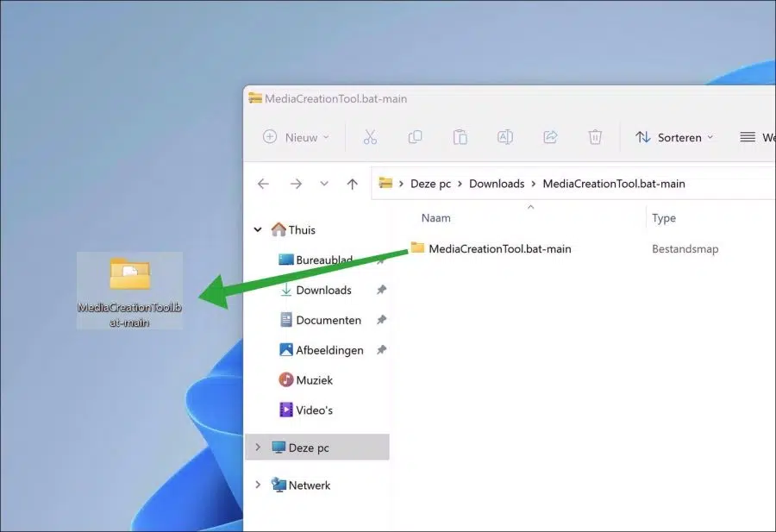Image resolution: width=776 pixels, height=532 pixels.
Task: Click the Netwerk computer icon
Action: click(x=278, y=485)
